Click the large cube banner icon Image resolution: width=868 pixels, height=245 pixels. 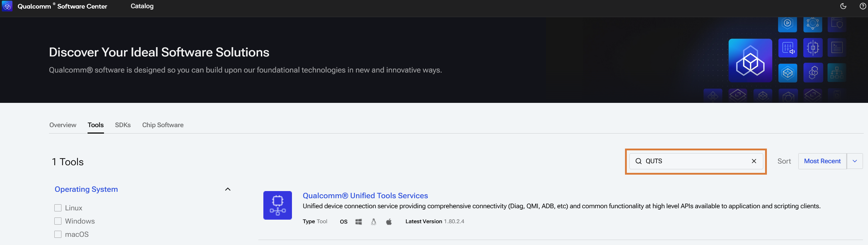(750, 61)
